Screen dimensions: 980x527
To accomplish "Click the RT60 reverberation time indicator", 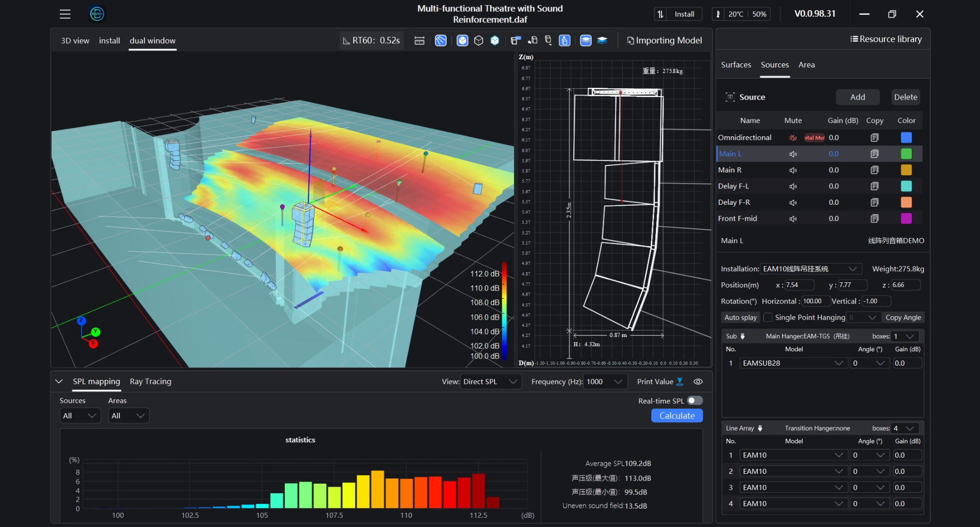I will (x=372, y=41).
